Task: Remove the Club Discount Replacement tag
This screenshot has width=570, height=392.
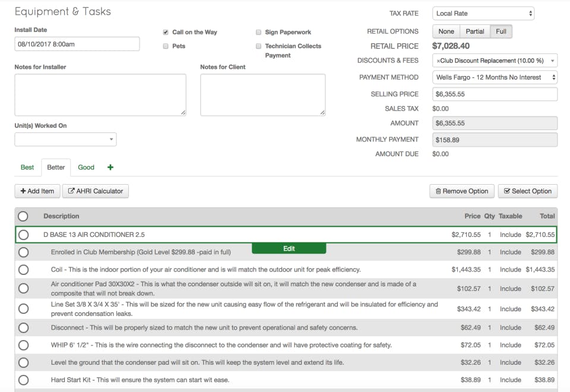Action: click(438, 61)
